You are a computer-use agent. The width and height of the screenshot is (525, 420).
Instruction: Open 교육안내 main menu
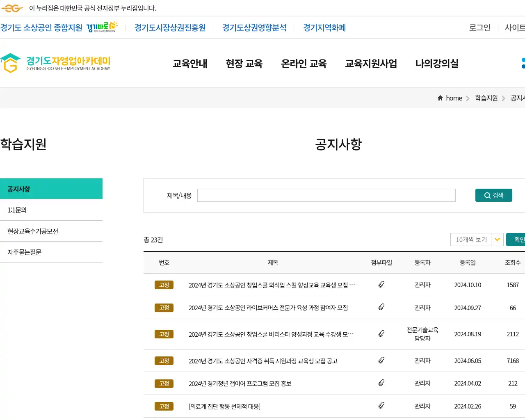pyautogui.click(x=190, y=64)
